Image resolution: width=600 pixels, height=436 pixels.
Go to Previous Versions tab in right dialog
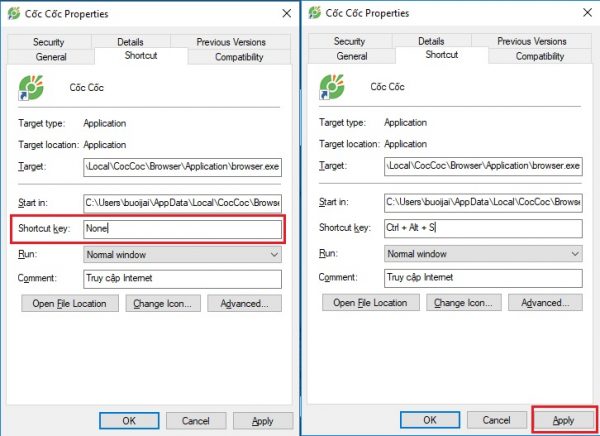coord(532,41)
